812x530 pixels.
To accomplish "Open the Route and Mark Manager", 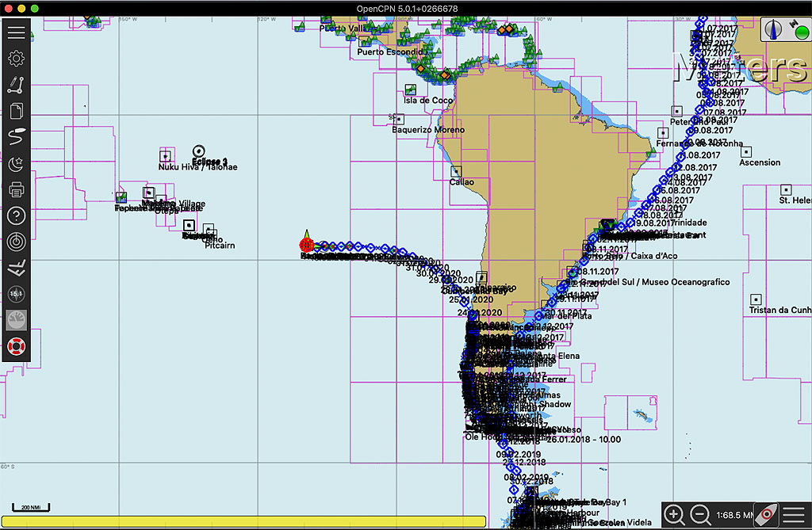I will (x=16, y=112).
